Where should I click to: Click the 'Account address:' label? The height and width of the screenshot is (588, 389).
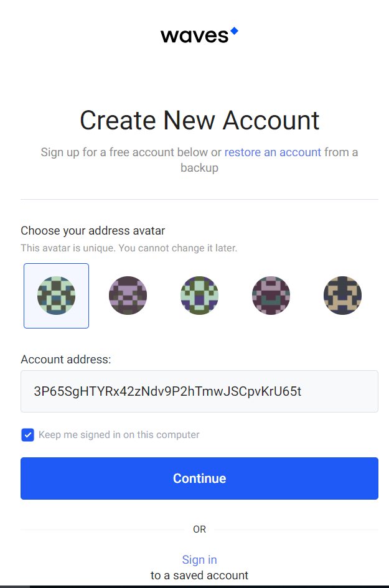click(x=66, y=359)
